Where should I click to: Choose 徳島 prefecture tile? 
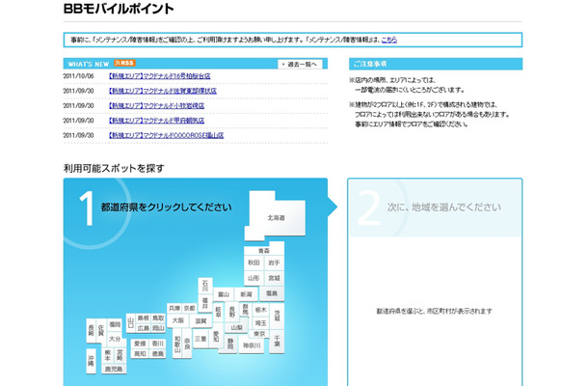click(x=158, y=354)
